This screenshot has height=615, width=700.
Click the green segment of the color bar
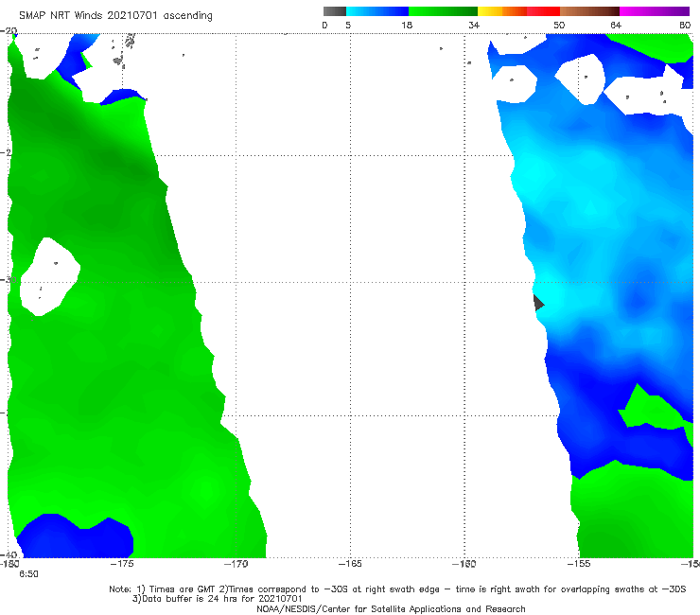pyautogui.click(x=443, y=11)
